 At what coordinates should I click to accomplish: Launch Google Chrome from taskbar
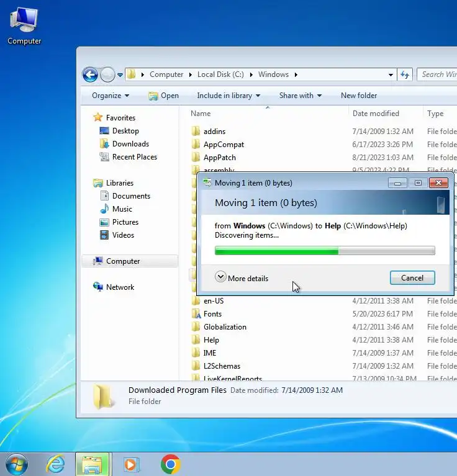tap(171, 464)
